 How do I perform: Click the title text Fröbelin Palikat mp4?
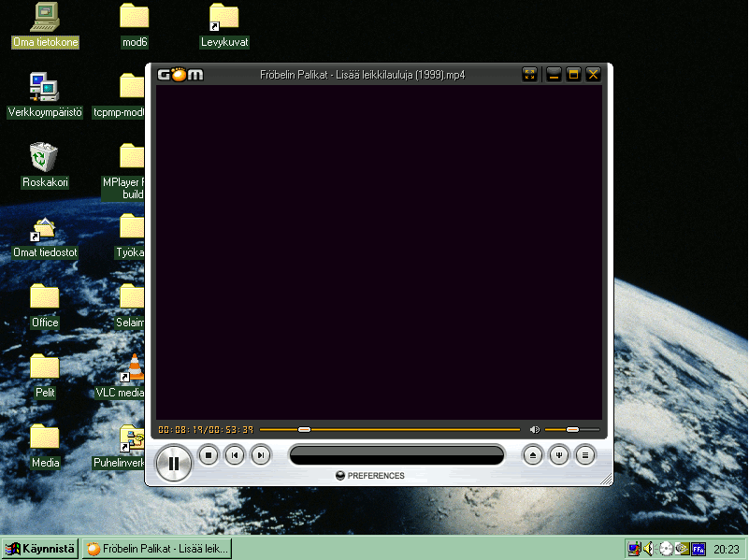[362, 75]
